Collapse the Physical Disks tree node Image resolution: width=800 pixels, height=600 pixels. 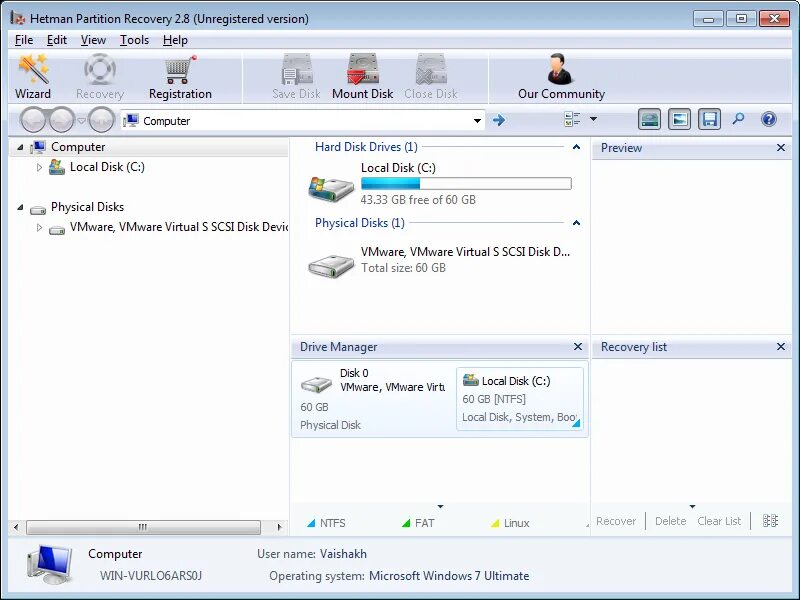pos(20,207)
